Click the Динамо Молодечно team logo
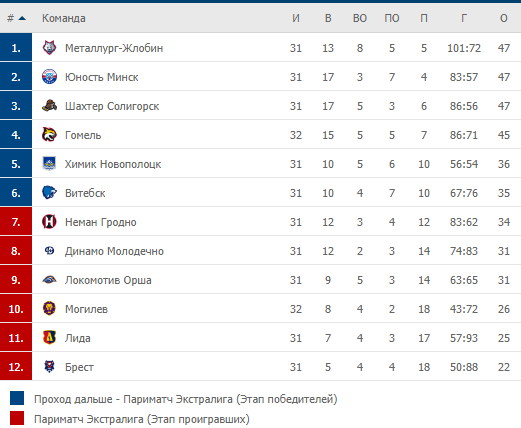Image resolution: width=521 pixels, height=428 pixels. (x=49, y=250)
